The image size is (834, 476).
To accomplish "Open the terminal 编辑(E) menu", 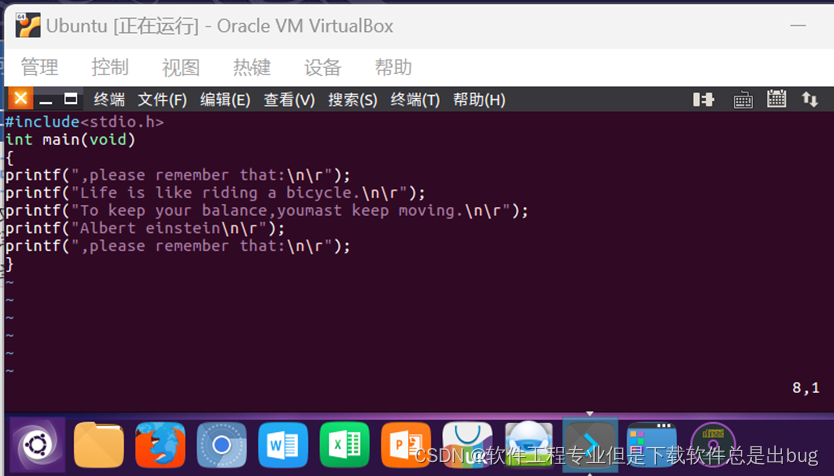I will pos(225,99).
